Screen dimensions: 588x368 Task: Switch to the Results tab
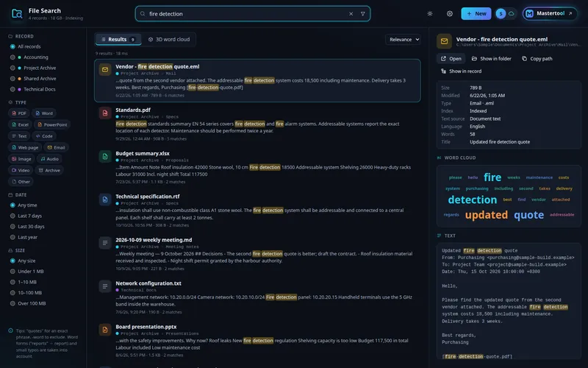pos(118,40)
